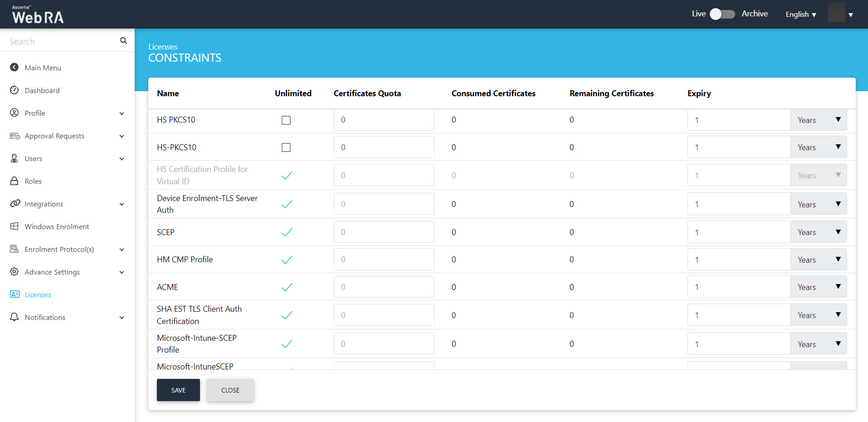The width and height of the screenshot is (868, 422).
Task: Click the Windows Enrolment icon
Action: pyautogui.click(x=15, y=226)
